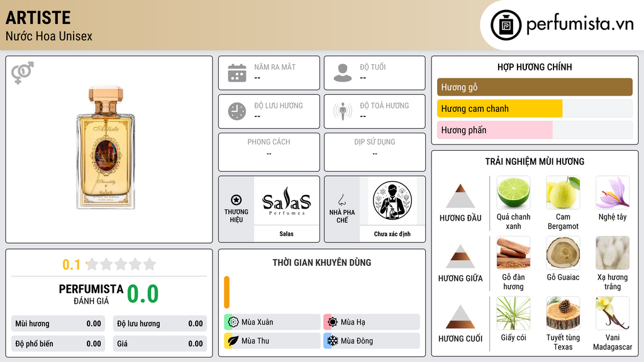Select the Salas Perfumes brand logo
The image size is (644, 362).
pos(286,200)
